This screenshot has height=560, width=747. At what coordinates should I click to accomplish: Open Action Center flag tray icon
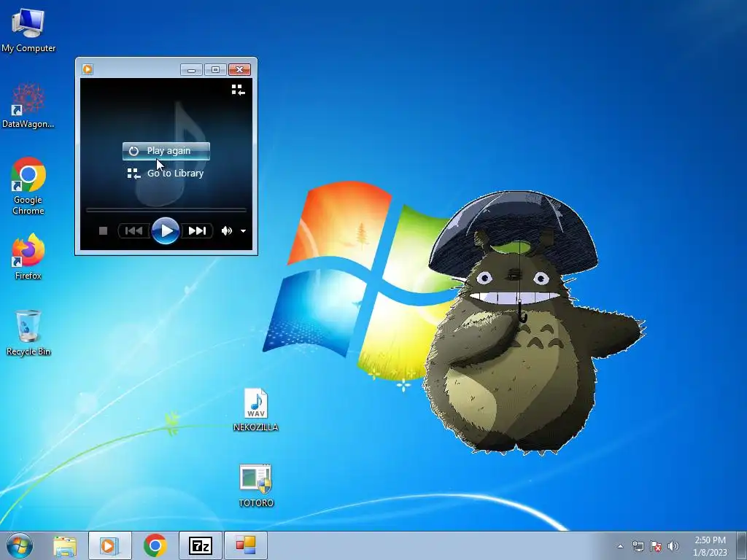656,546
